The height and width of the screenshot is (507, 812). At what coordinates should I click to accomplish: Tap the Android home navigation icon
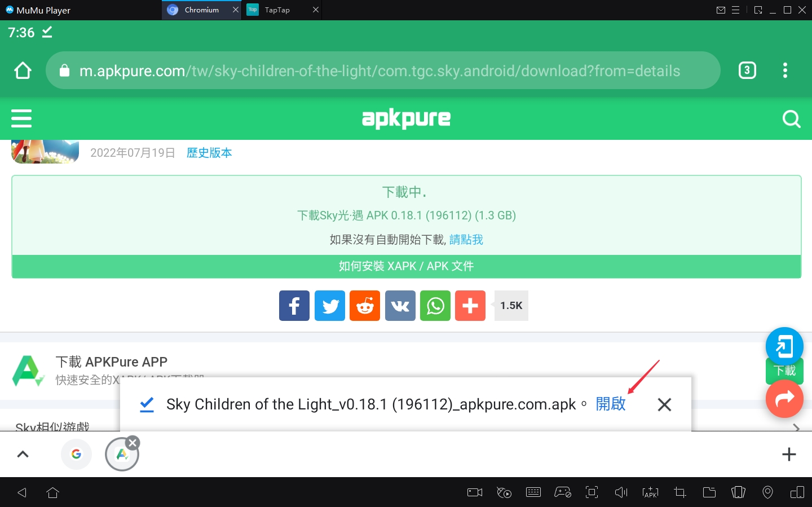[x=53, y=492]
